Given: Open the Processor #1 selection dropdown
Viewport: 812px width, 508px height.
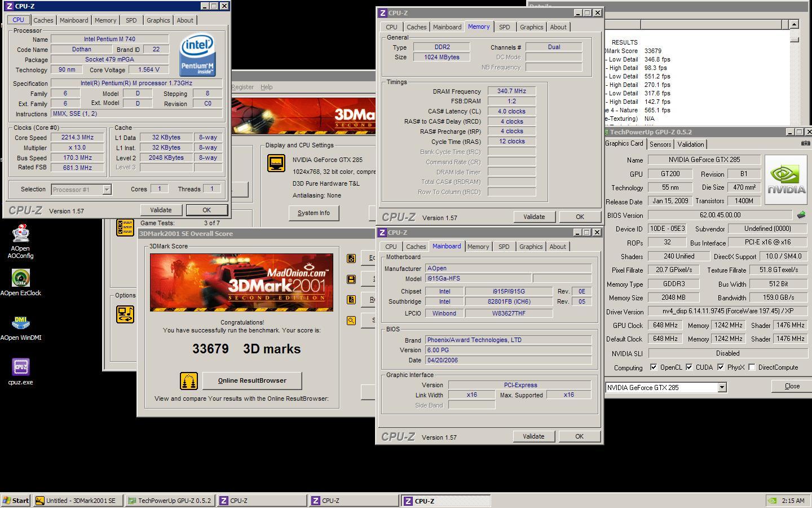Looking at the screenshot, I should [x=107, y=190].
